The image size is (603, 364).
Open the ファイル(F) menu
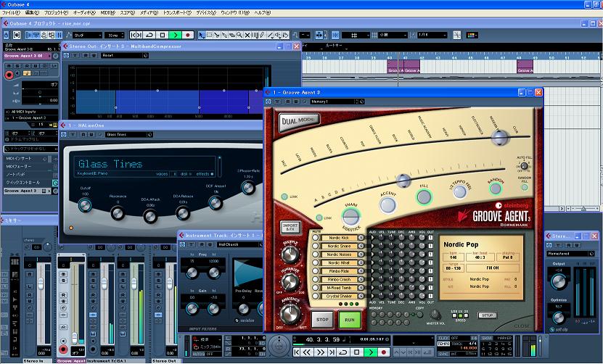[x=11, y=12]
